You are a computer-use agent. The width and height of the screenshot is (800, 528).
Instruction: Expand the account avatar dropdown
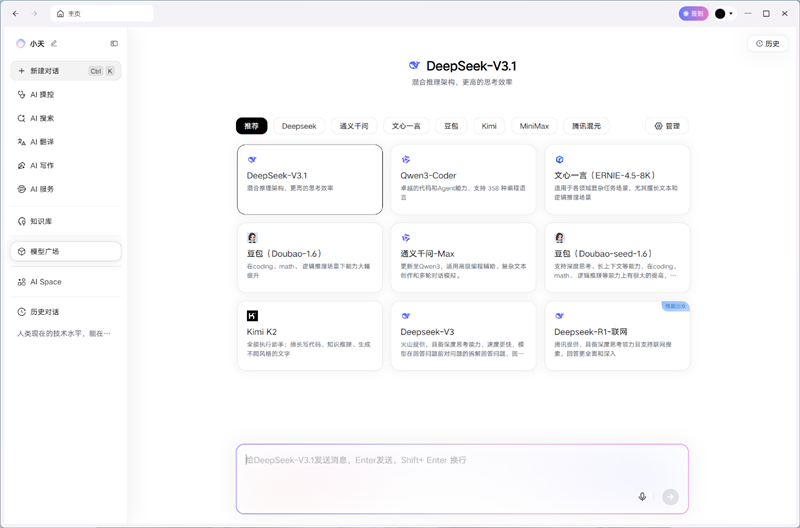[x=724, y=14]
